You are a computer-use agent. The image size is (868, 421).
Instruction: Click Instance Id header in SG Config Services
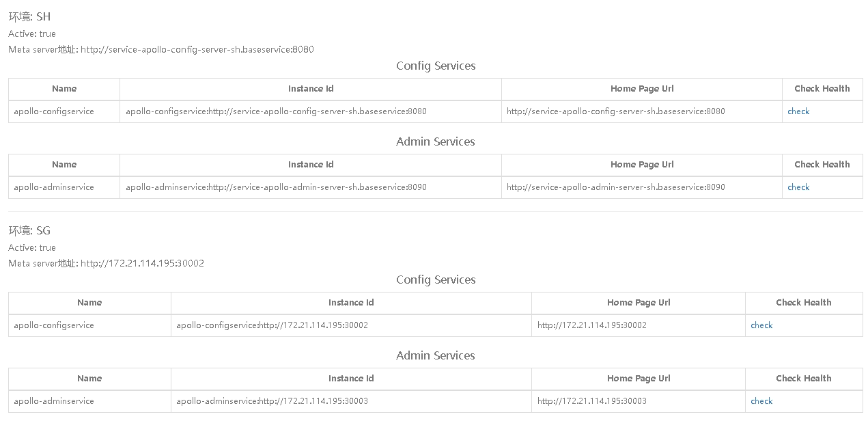[x=351, y=303]
